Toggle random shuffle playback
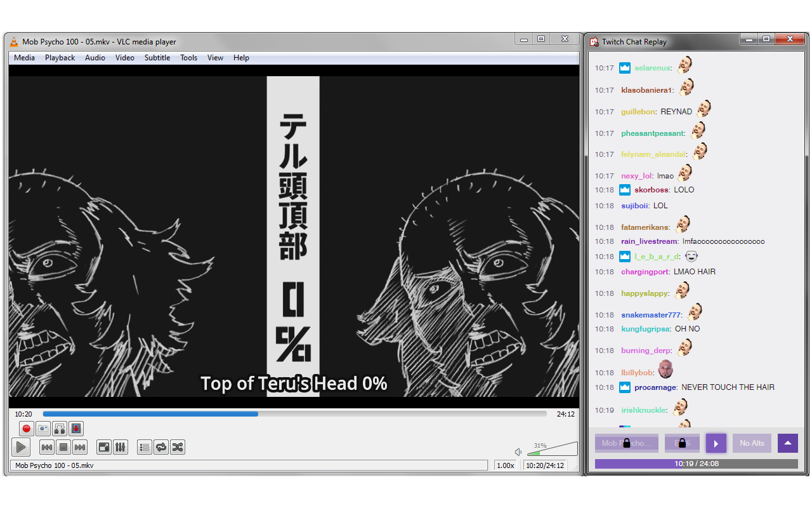The image size is (812, 508). tap(178, 447)
